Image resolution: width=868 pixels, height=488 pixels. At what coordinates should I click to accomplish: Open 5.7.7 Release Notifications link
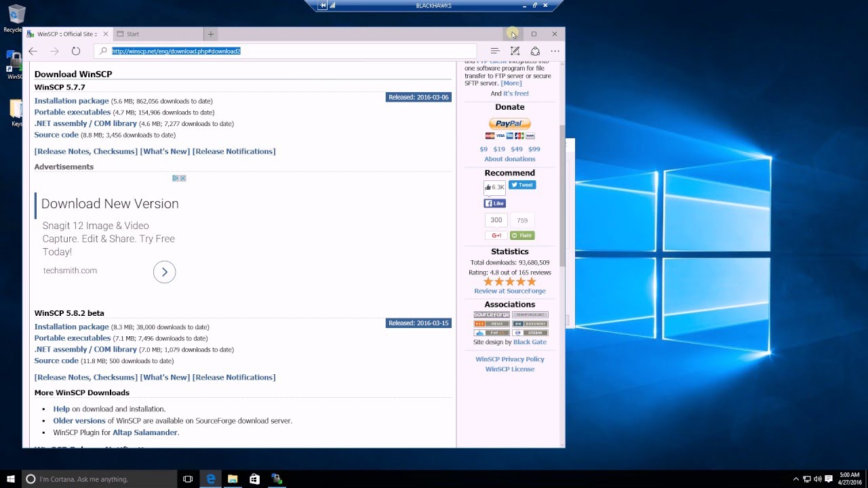click(x=234, y=151)
